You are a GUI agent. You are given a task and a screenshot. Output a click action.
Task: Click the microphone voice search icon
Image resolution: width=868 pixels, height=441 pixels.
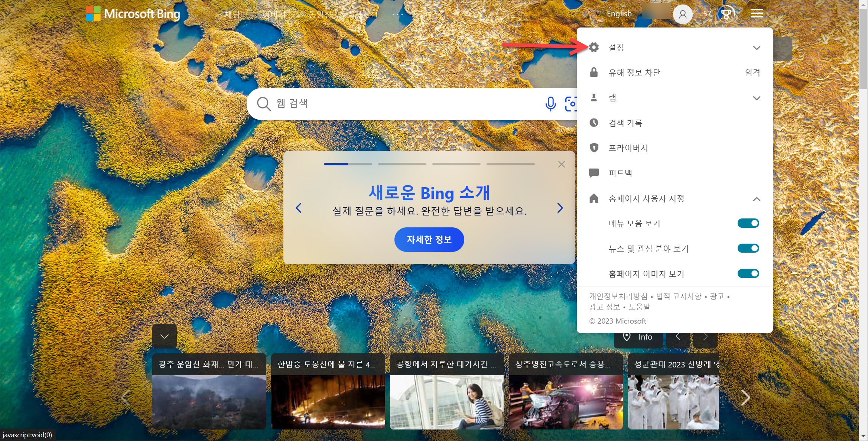click(550, 104)
